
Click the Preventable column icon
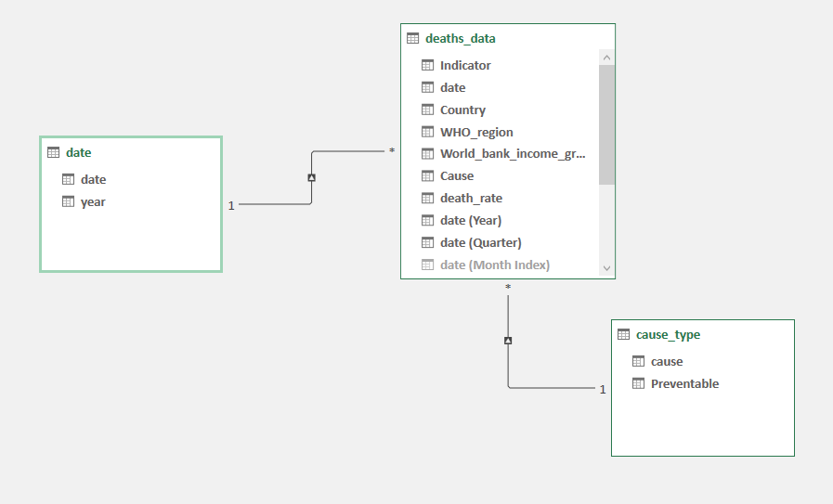639,383
